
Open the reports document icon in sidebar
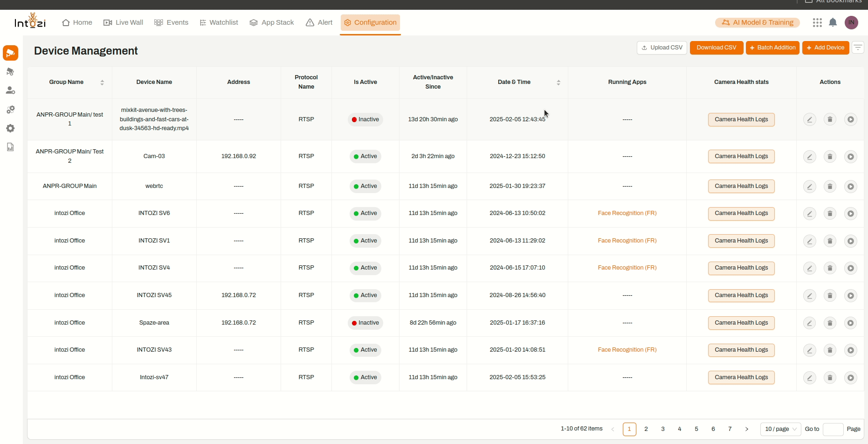(10, 146)
